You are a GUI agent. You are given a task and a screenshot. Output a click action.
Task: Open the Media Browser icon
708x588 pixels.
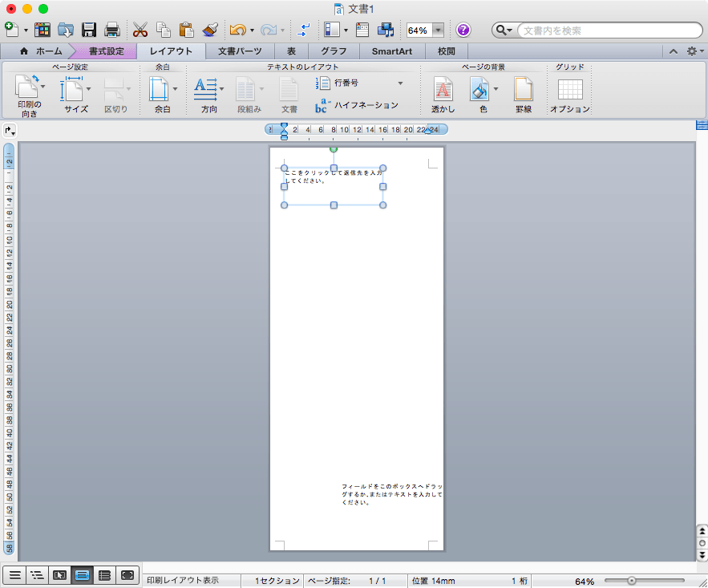pyautogui.click(x=386, y=30)
